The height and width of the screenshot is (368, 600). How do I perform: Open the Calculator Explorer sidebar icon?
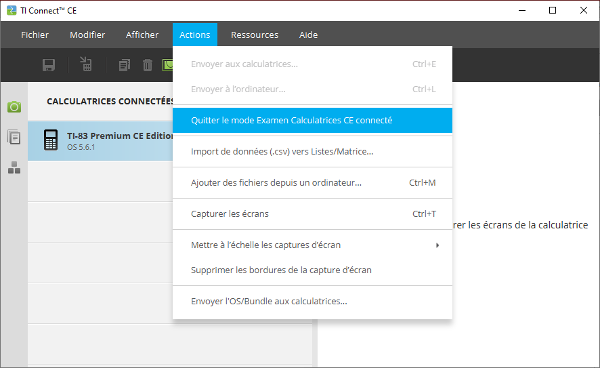tap(14, 137)
